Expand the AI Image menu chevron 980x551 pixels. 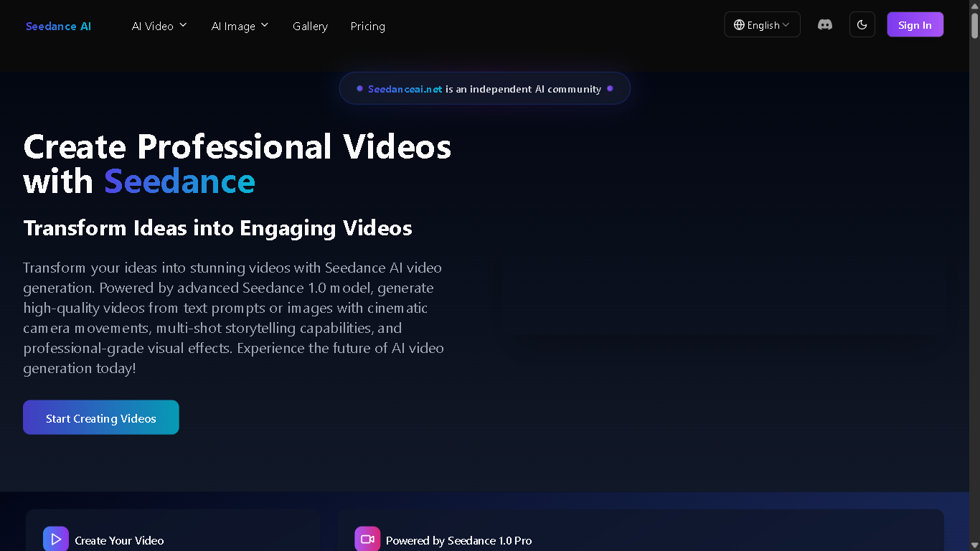tap(265, 25)
